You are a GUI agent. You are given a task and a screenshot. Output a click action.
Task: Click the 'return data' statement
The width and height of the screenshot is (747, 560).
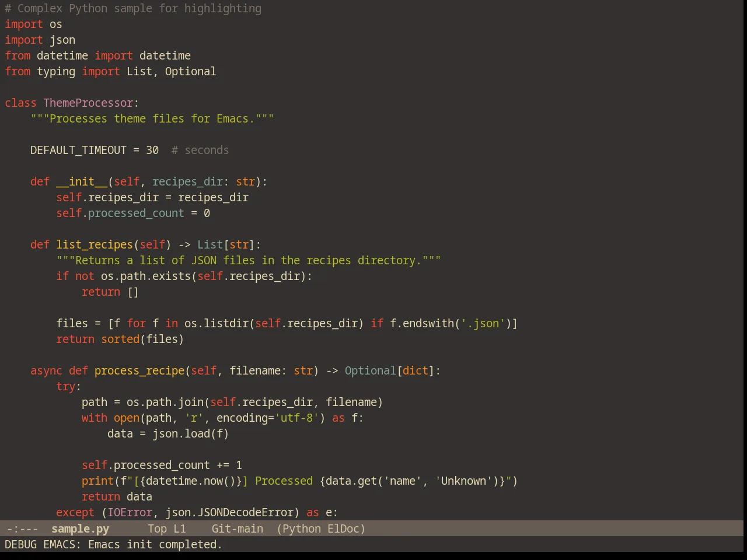(117, 496)
